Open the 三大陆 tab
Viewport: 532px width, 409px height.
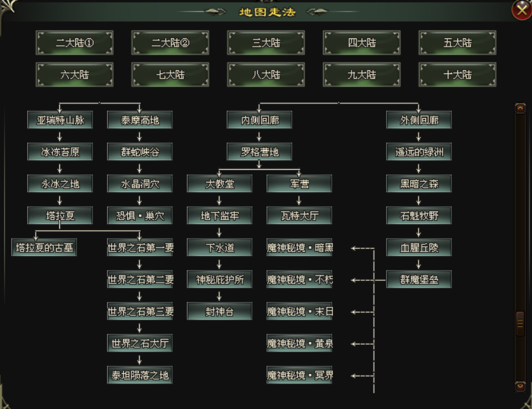[x=266, y=43]
